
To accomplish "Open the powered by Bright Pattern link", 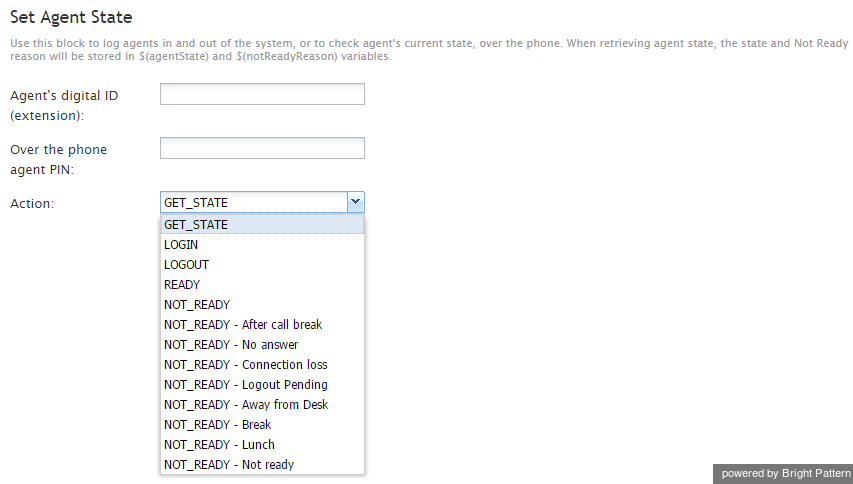I will coord(785,474).
